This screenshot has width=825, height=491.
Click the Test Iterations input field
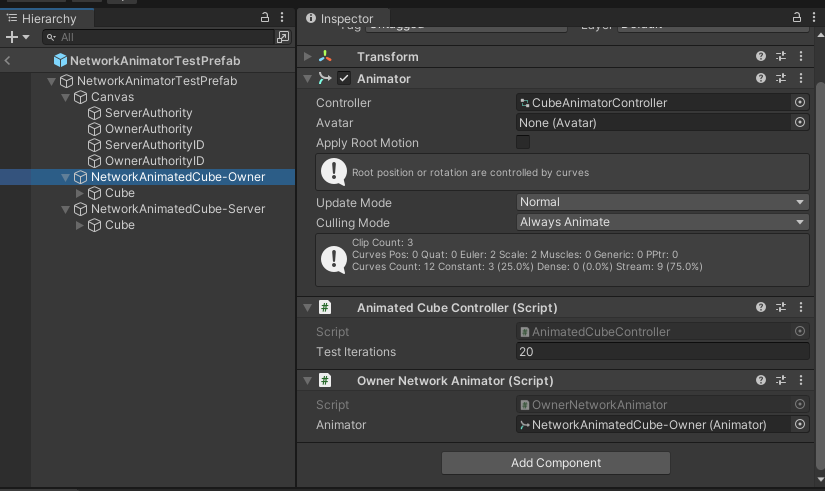[662, 352]
